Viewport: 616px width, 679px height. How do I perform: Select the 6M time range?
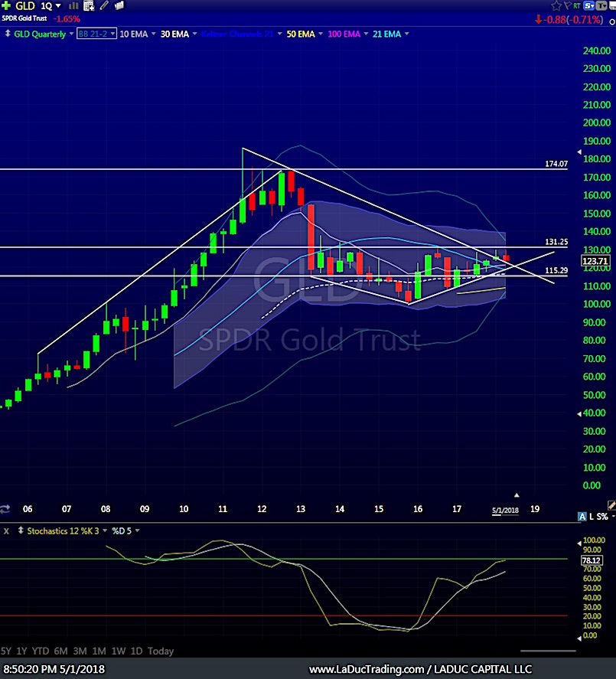coord(60,651)
